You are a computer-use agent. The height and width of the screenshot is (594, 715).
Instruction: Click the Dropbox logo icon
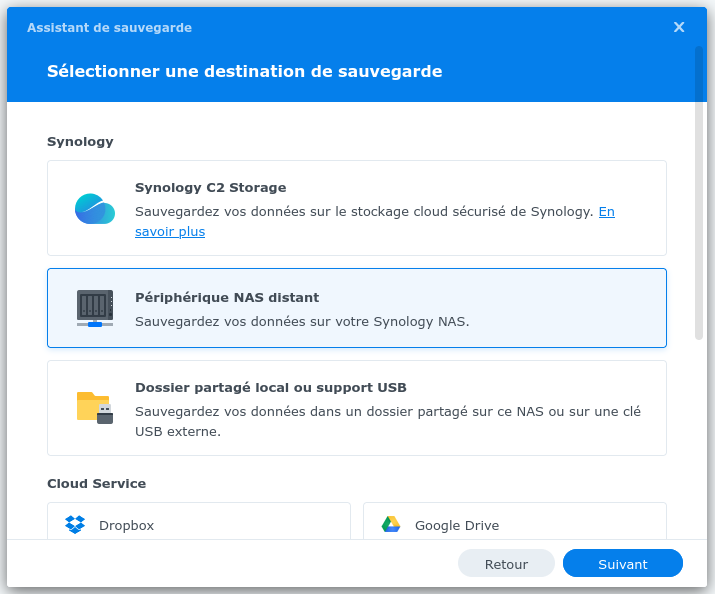point(75,525)
